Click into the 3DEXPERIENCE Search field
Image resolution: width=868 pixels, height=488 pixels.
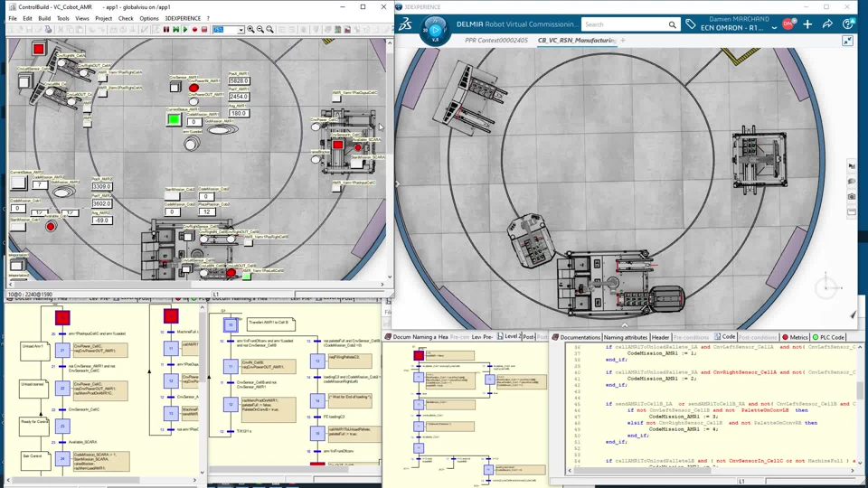click(x=625, y=24)
